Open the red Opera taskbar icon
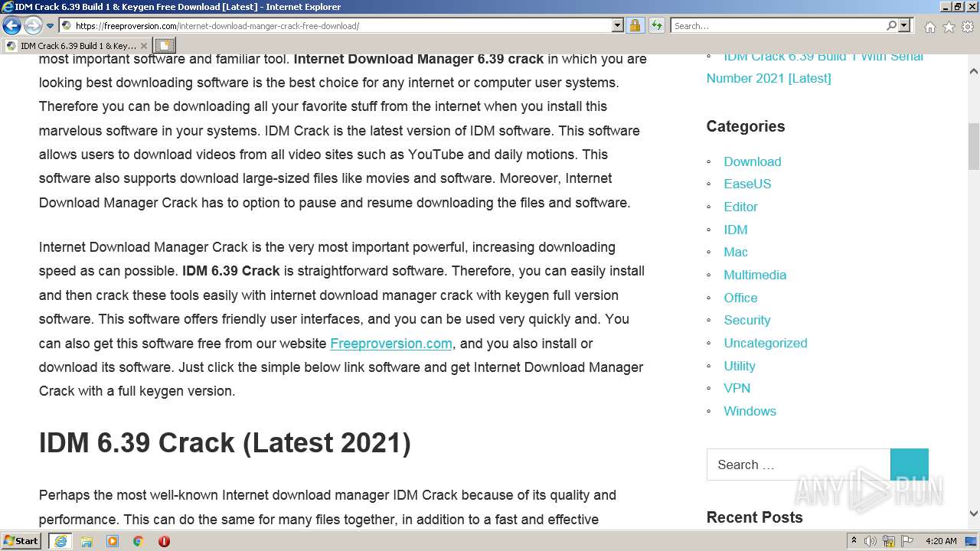Viewport: 980px width, 551px height. tap(164, 541)
